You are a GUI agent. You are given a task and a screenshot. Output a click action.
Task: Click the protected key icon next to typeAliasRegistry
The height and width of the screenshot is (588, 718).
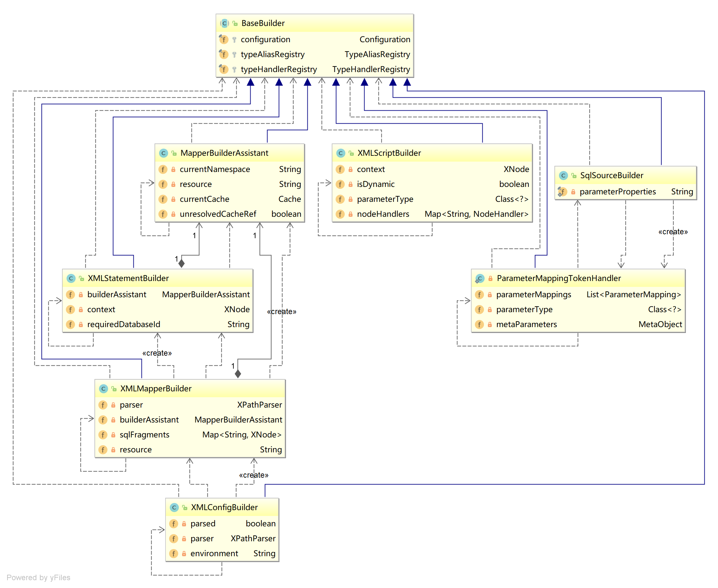(234, 55)
